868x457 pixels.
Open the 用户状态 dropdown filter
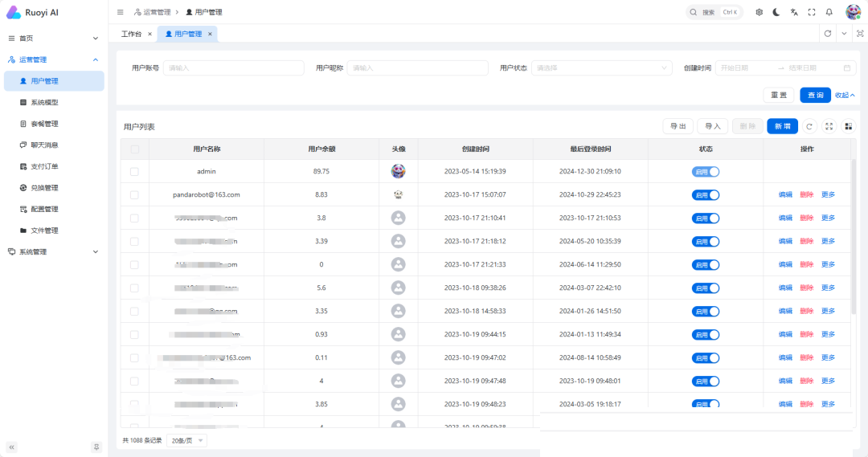602,68
